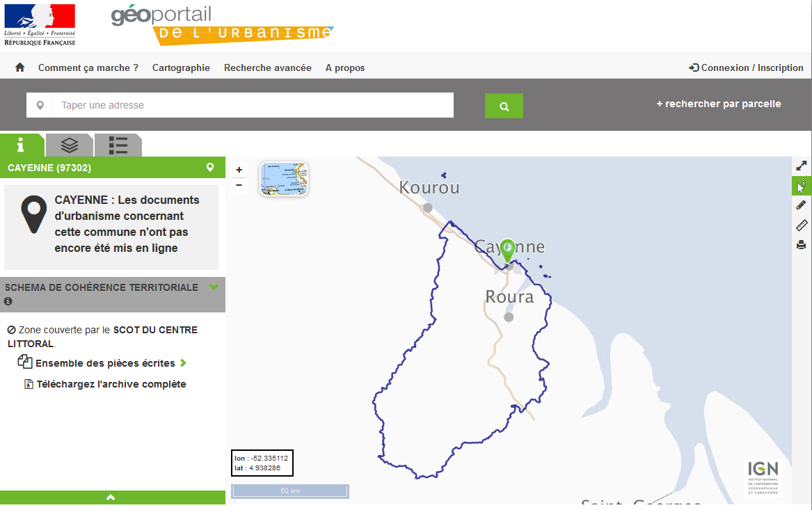Image resolution: width=812 pixels, height=510 pixels.
Task: Open the A propos page
Action: click(x=345, y=67)
